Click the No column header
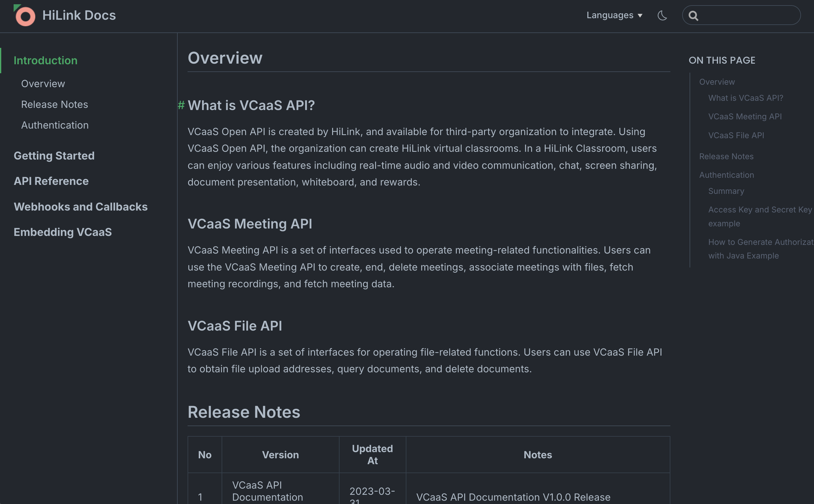The image size is (814, 504). point(205,455)
